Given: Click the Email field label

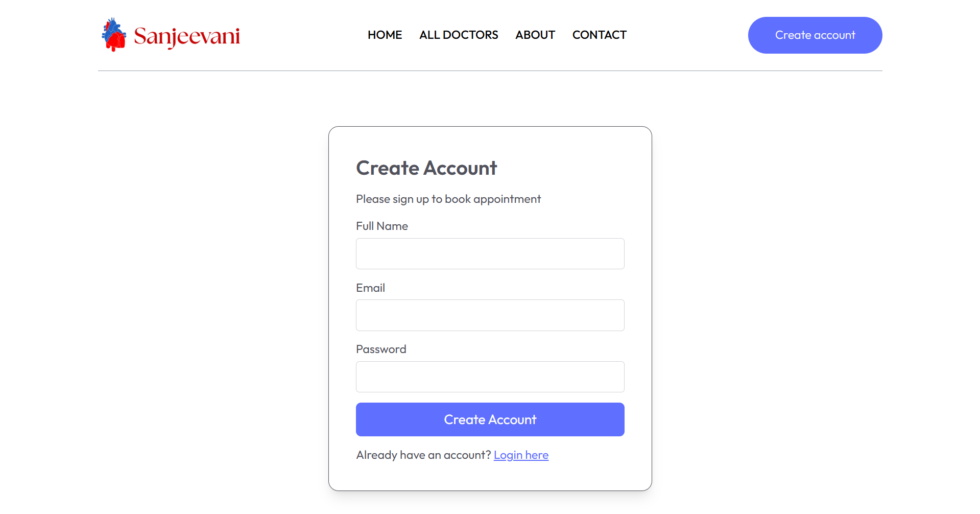Looking at the screenshot, I should click(370, 288).
